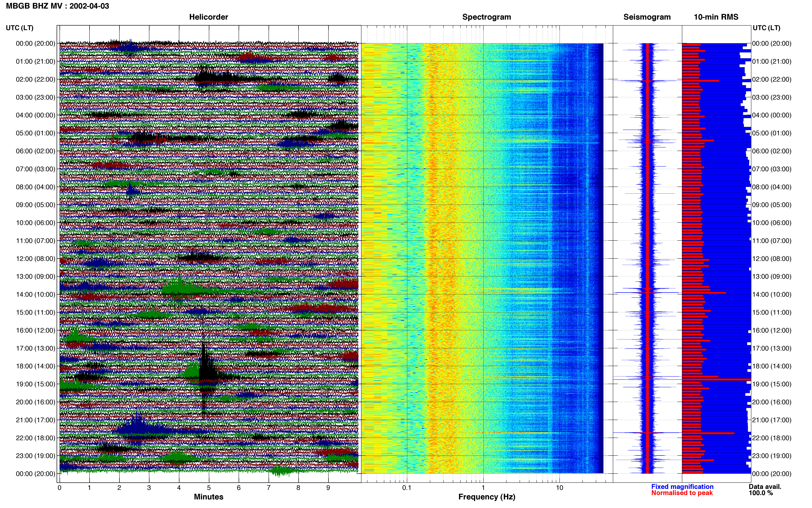The image size is (812, 508).
Task: Click the '5' tick on Minutes axis
Action: coord(209,488)
